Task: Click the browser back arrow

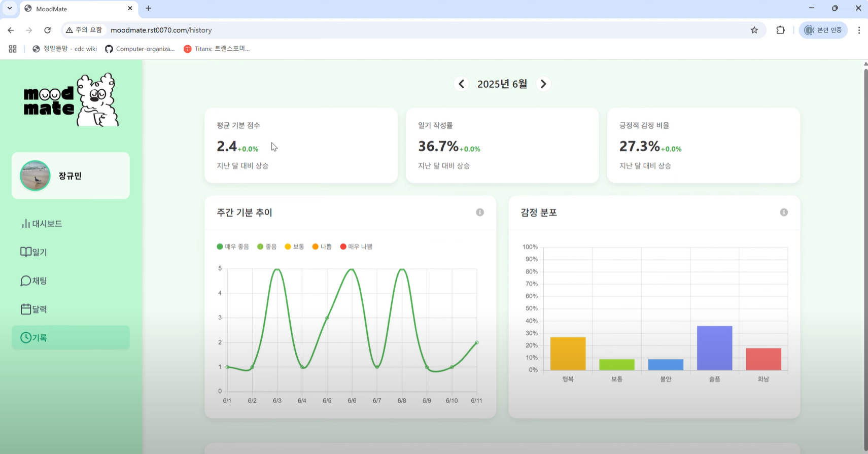Action: pyautogui.click(x=11, y=30)
